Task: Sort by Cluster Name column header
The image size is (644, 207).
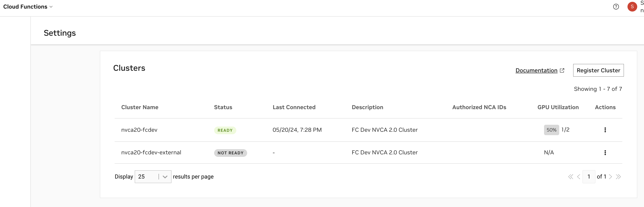Action: pyautogui.click(x=140, y=107)
